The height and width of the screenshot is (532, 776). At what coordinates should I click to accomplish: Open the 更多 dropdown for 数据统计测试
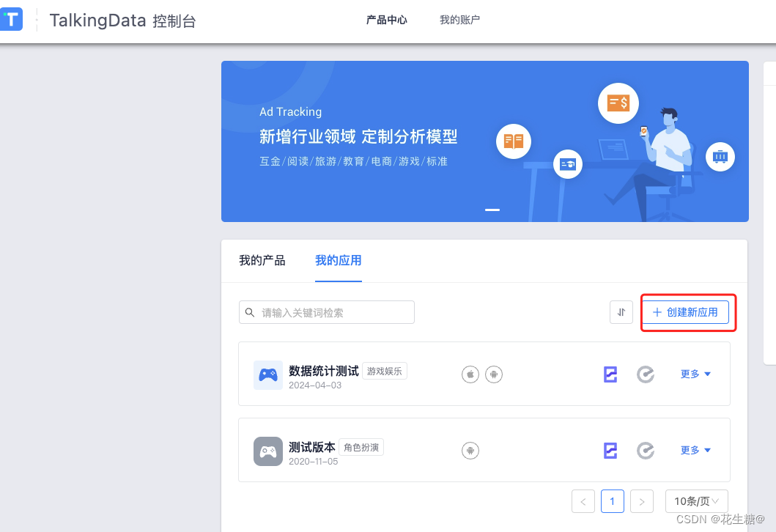point(695,374)
